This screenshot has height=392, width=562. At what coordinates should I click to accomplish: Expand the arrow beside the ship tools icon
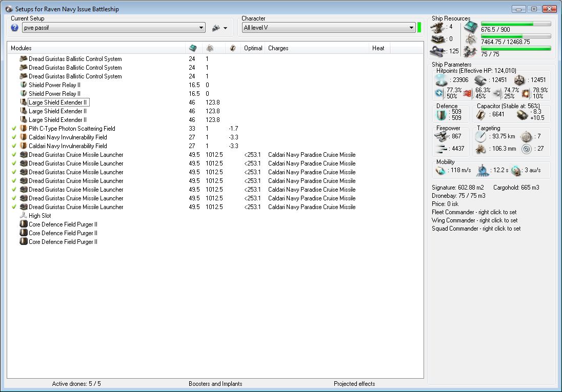(x=226, y=28)
